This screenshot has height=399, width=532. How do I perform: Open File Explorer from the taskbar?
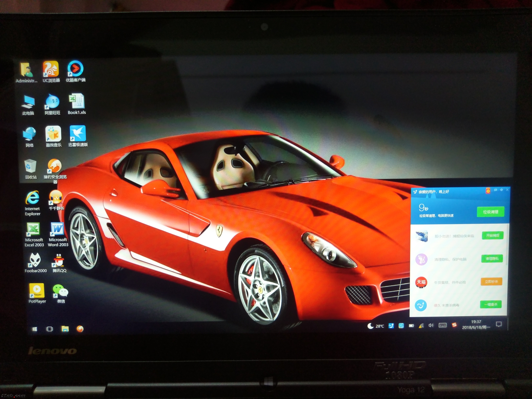coord(65,329)
